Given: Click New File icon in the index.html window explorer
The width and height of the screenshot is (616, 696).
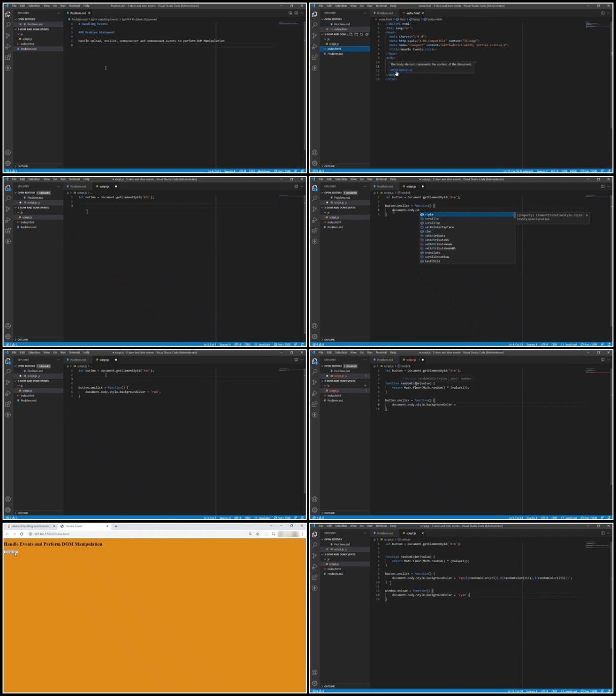Looking at the screenshot, I should 350,34.
